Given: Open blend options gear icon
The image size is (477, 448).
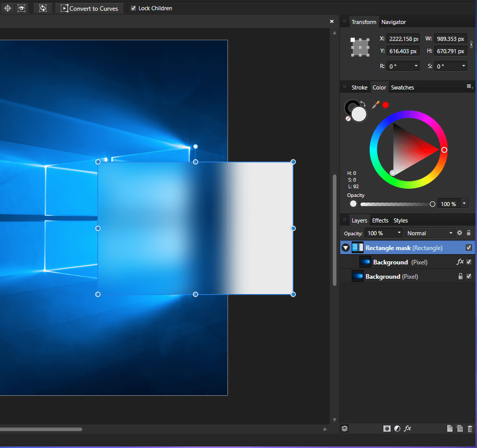Looking at the screenshot, I should pyautogui.click(x=459, y=233).
